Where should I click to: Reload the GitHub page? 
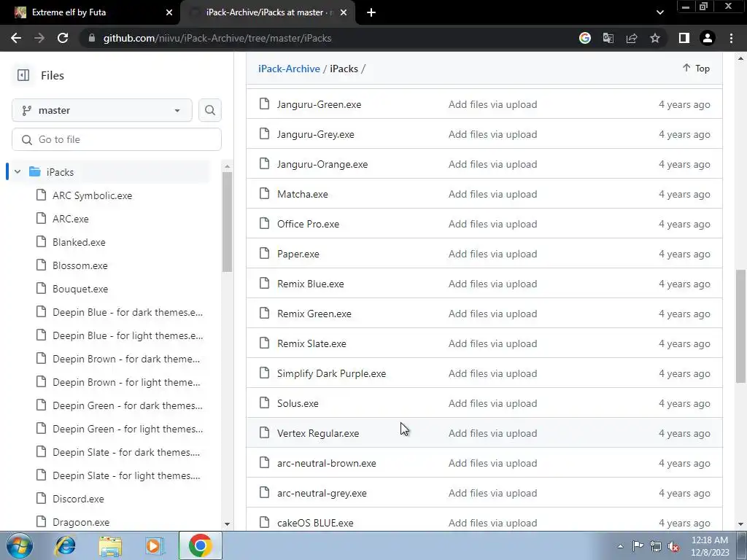tap(63, 38)
